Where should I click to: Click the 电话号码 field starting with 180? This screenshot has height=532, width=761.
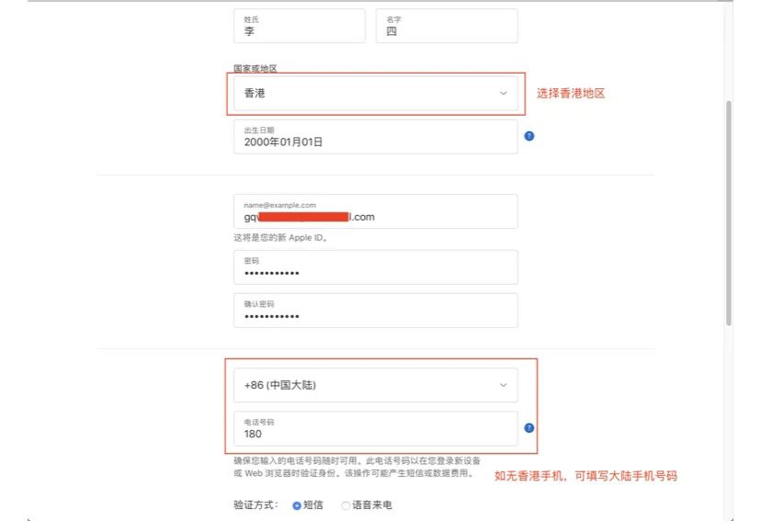coord(377,425)
